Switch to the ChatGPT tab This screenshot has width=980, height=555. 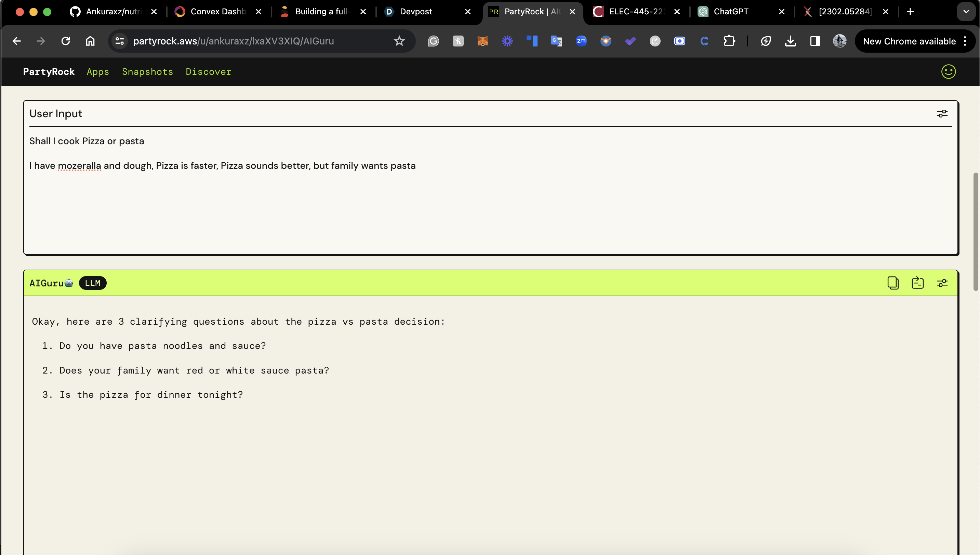point(731,12)
